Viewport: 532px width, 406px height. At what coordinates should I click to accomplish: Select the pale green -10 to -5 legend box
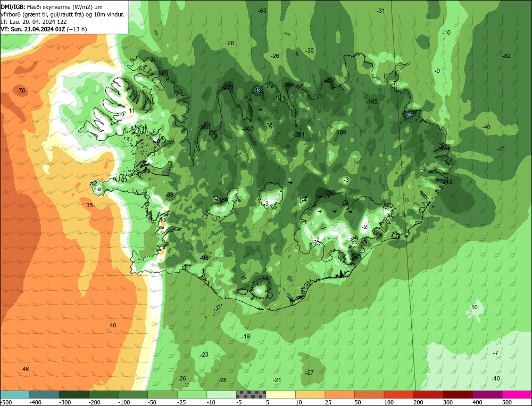click(x=221, y=394)
